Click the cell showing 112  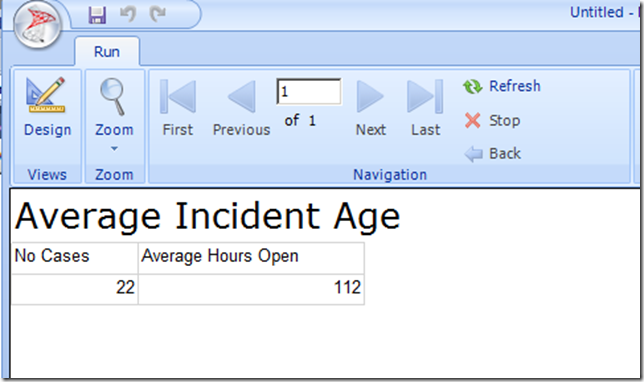[x=251, y=289]
